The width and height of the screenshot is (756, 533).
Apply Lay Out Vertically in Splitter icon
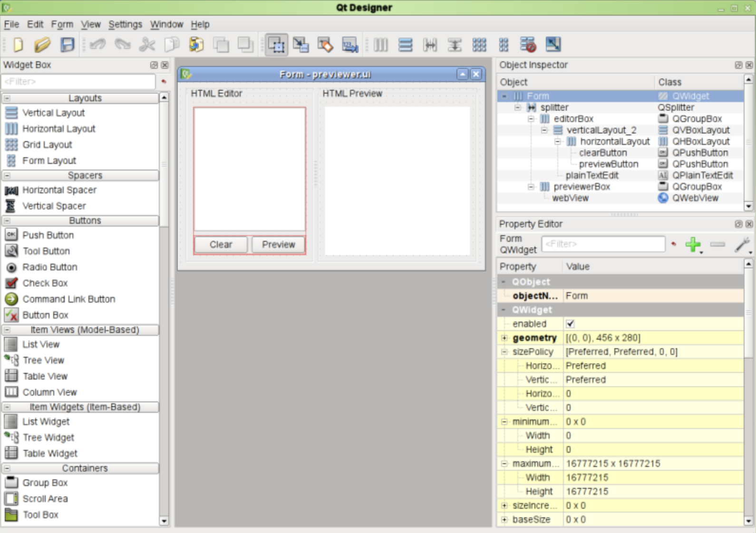point(455,45)
